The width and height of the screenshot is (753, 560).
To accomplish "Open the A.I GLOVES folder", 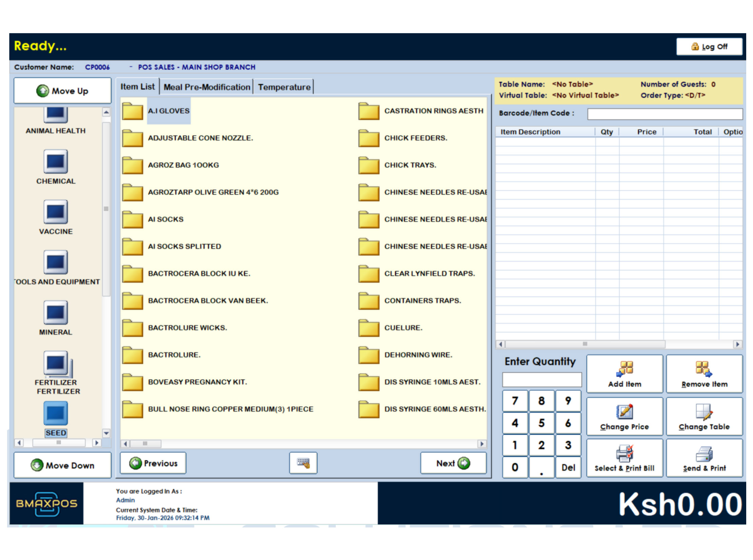I will tap(133, 111).
